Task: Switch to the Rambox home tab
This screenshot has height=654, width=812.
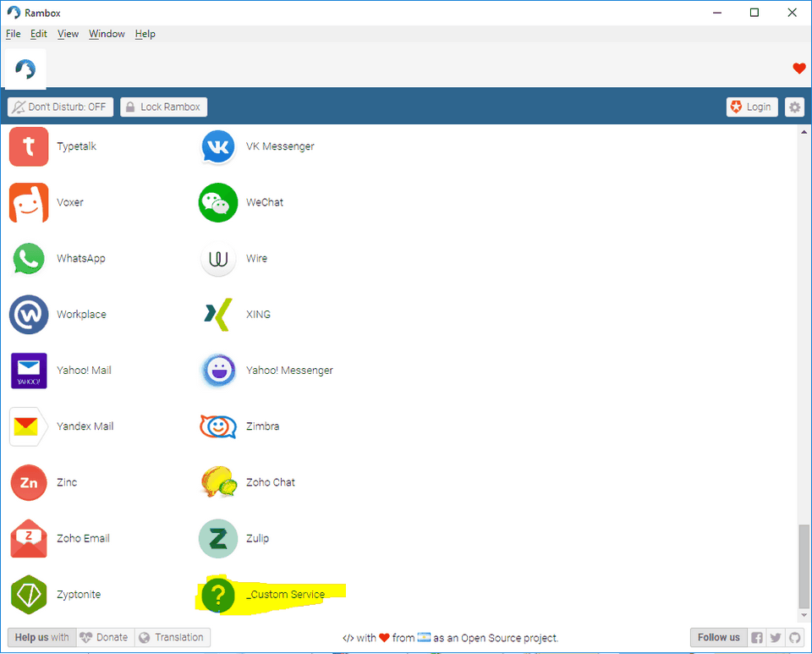Action: 25,69
